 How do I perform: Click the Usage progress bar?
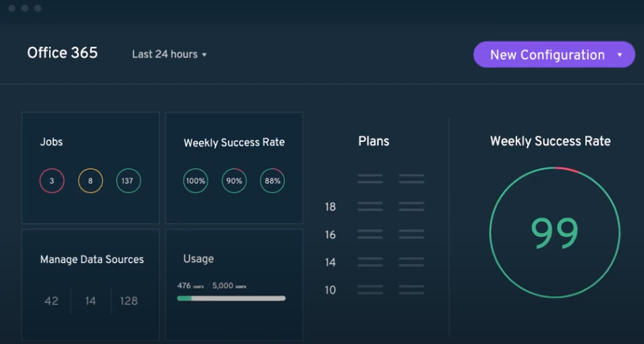tap(231, 299)
